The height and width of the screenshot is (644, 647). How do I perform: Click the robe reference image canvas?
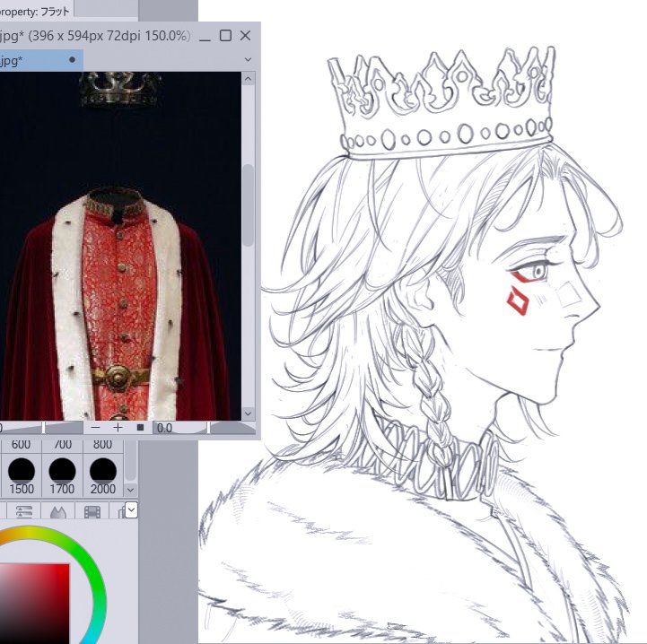click(120, 246)
